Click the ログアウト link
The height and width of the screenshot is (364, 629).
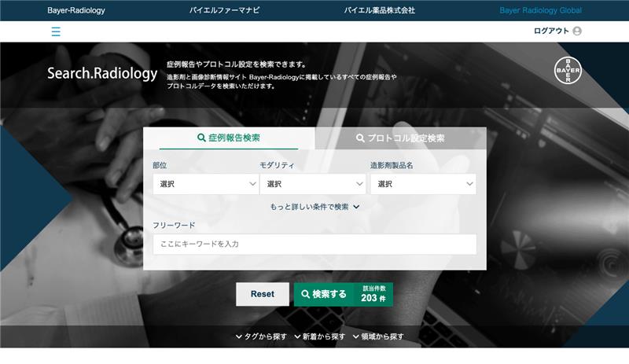point(551,31)
